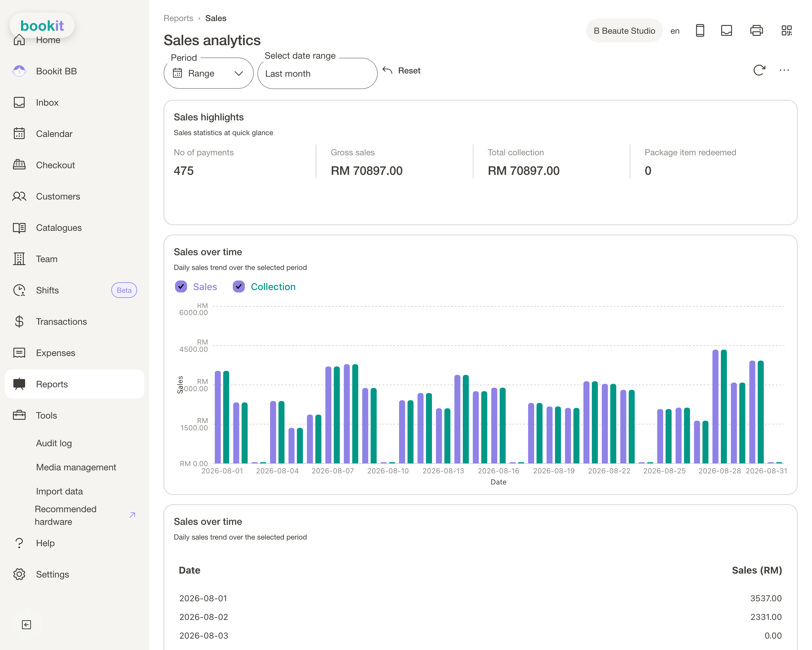Uncheck the Sales series checkbox

(x=181, y=286)
